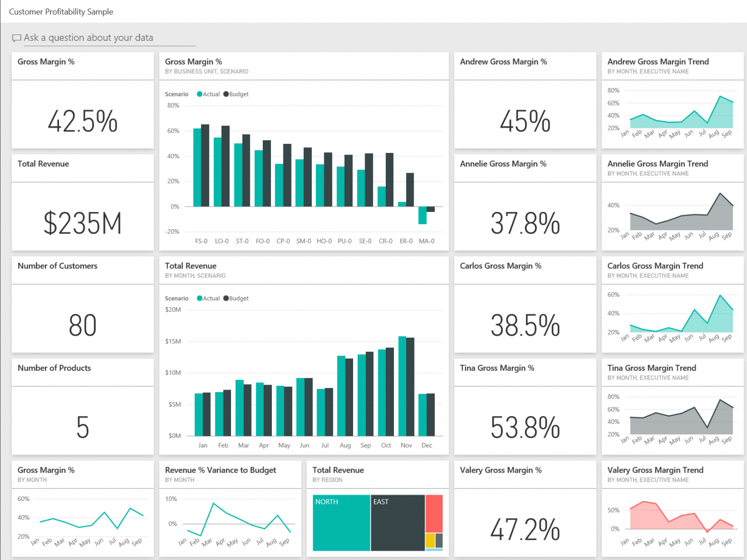Click the red block in Total Revenue treemap

pos(434,513)
